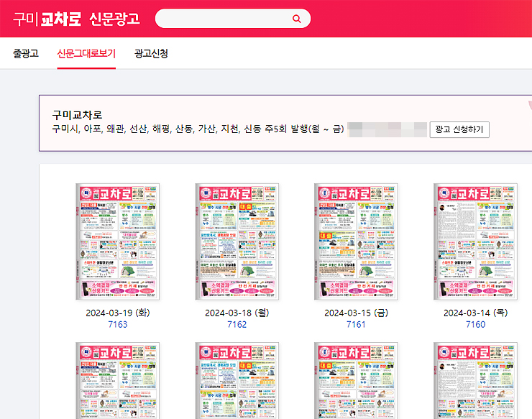532x419 pixels.
Task: Open the first thumbnail in the second row
Action: [x=118, y=381]
